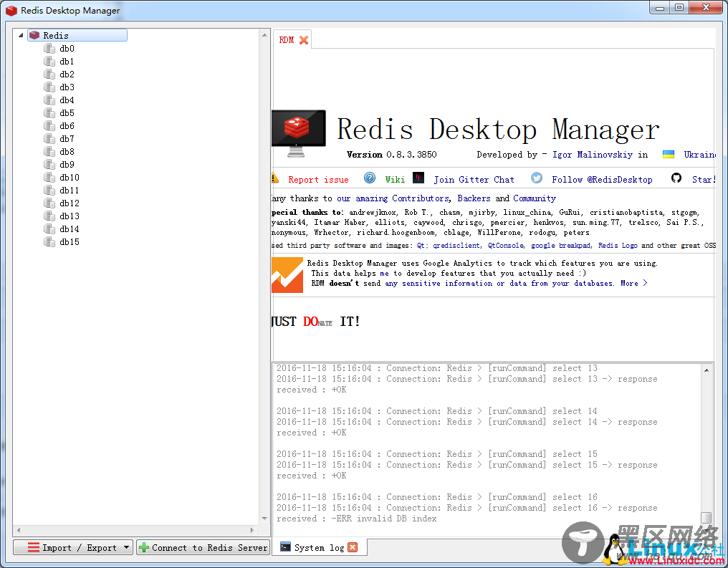
Task: Select the db13 label in tree
Action: (x=70, y=216)
